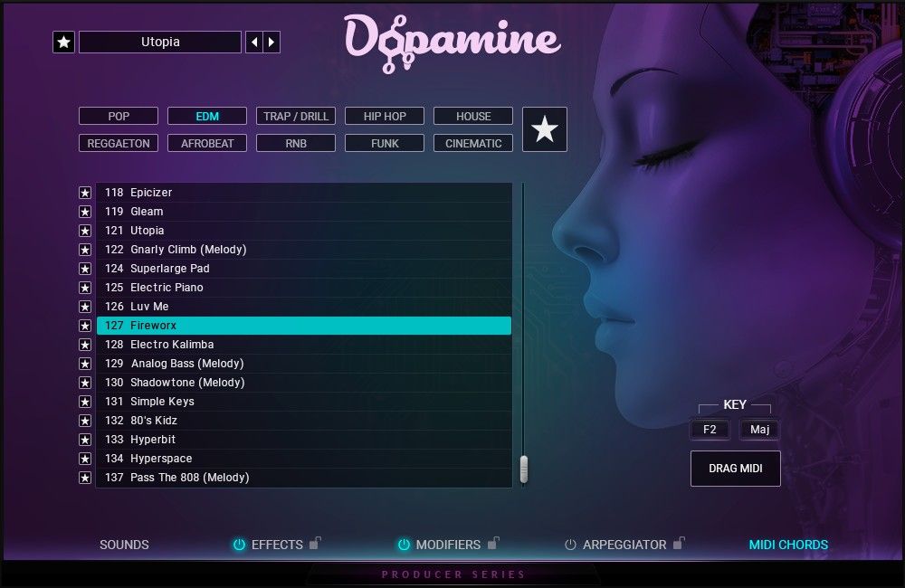The image size is (905, 588).
Task: Toggle the EFFECTS power button
Action: tap(239, 545)
